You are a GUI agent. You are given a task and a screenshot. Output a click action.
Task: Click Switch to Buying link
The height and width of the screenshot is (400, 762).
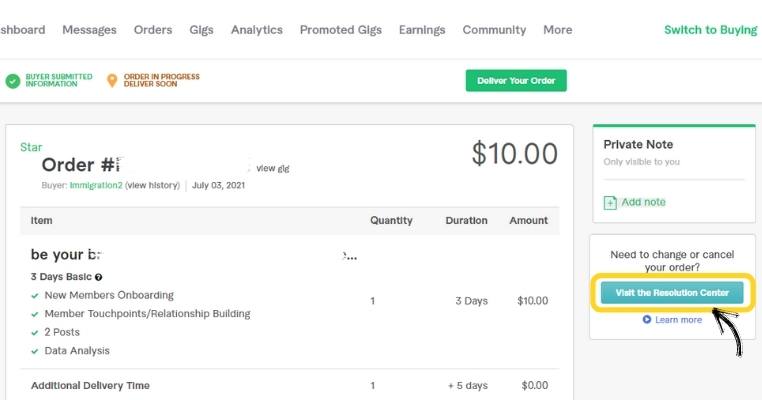[x=710, y=30]
